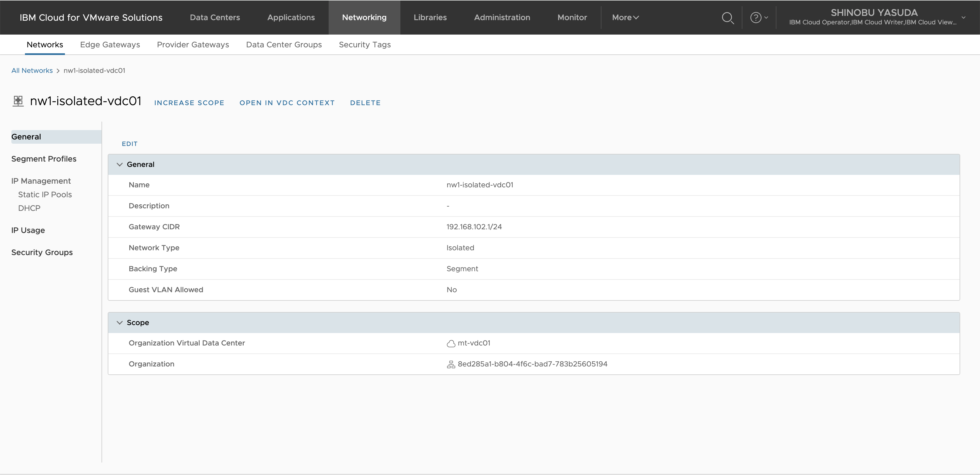Open the help question mark menu

click(758, 18)
